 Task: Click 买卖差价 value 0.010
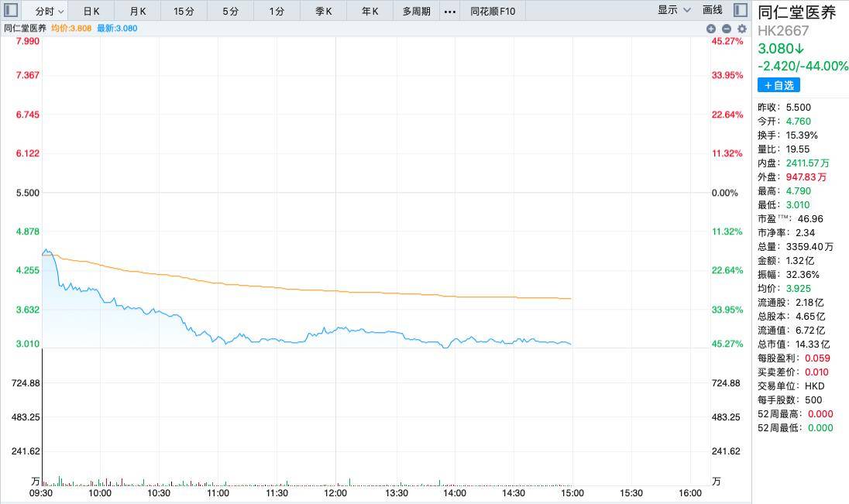tap(816, 372)
